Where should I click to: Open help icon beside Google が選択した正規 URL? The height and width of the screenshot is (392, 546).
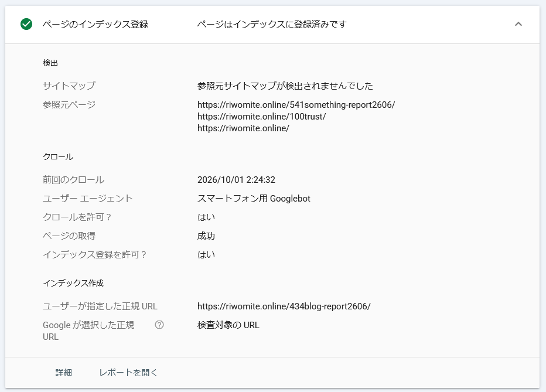(x=159, y=325)
